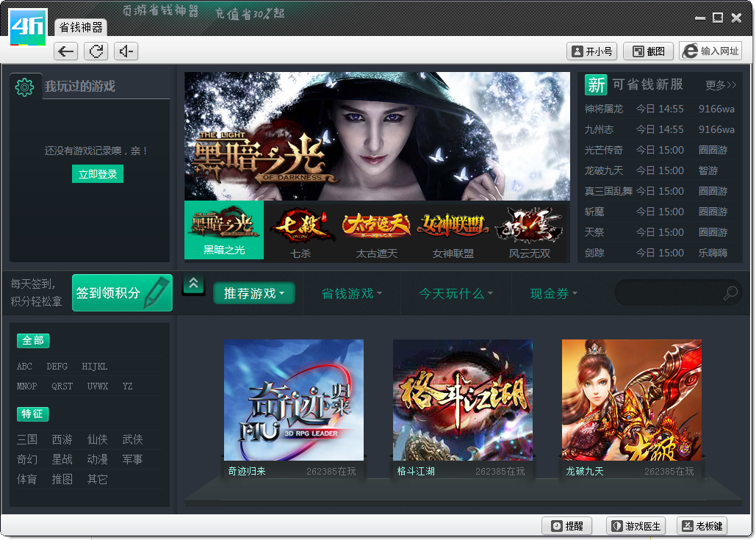This screenshot has width=756, height=540.
Task: Filter games by MNOP letters
Action: (26, 386)
